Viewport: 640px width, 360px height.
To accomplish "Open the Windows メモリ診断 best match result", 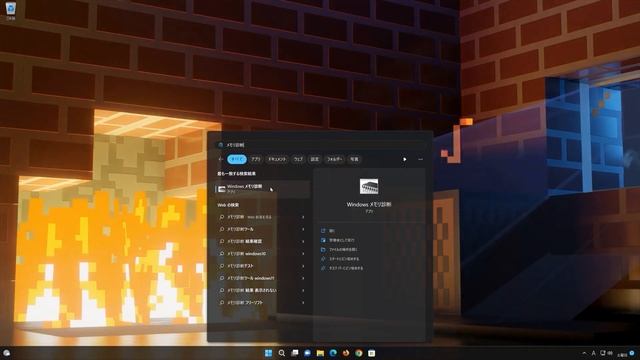I will [x=262, y=189].
